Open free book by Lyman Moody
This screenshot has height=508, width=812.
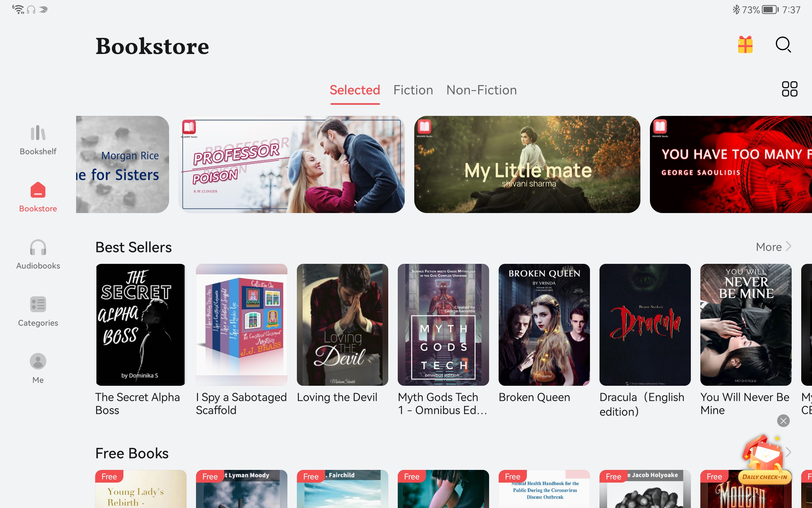pyautogui.click(x=242, y=489)
